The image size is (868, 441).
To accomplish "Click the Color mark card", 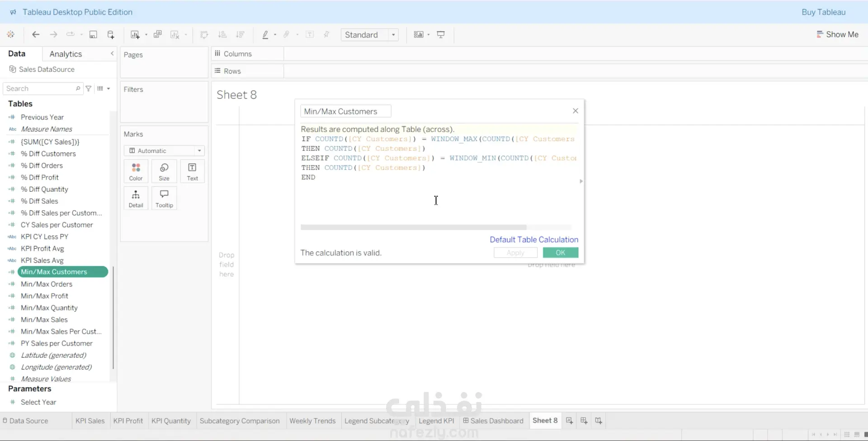I will [x=136, y=172].
